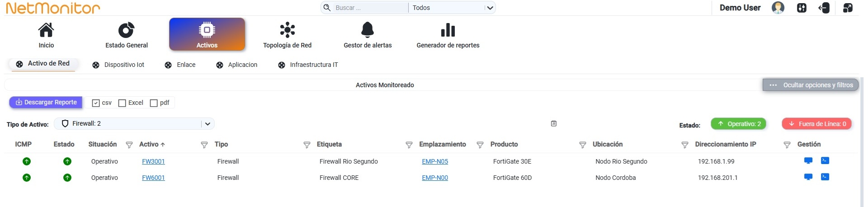Image resolution: width=868 pixels, height=207 pixels.
Task: Check the Excel format checkbox
Action: (122, 103)
